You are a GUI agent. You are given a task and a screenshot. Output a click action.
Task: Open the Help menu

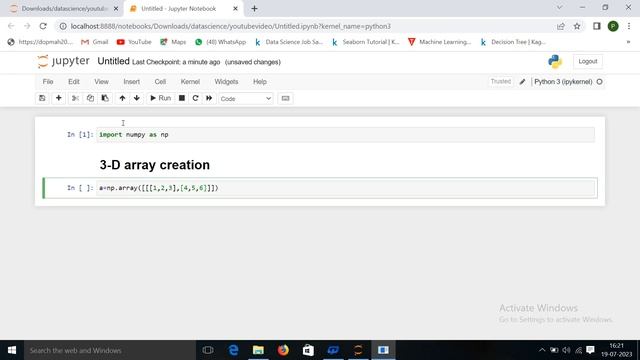point(260,82)
